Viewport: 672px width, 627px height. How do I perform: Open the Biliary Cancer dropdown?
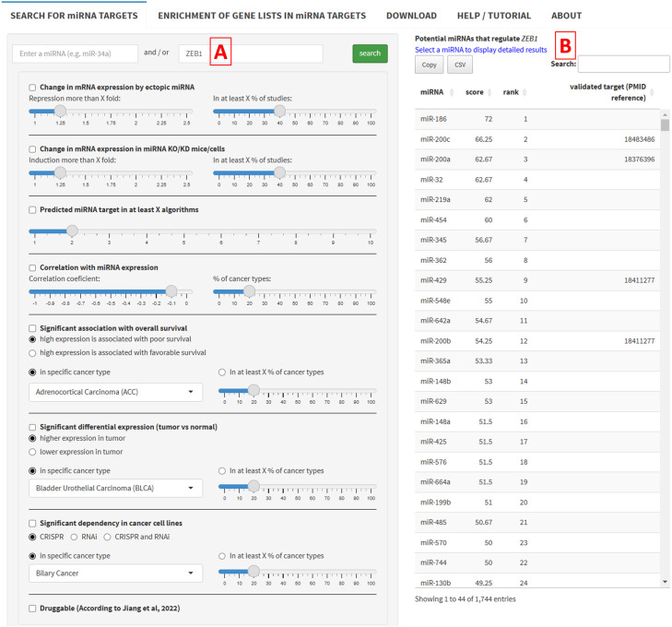point(115,574)
